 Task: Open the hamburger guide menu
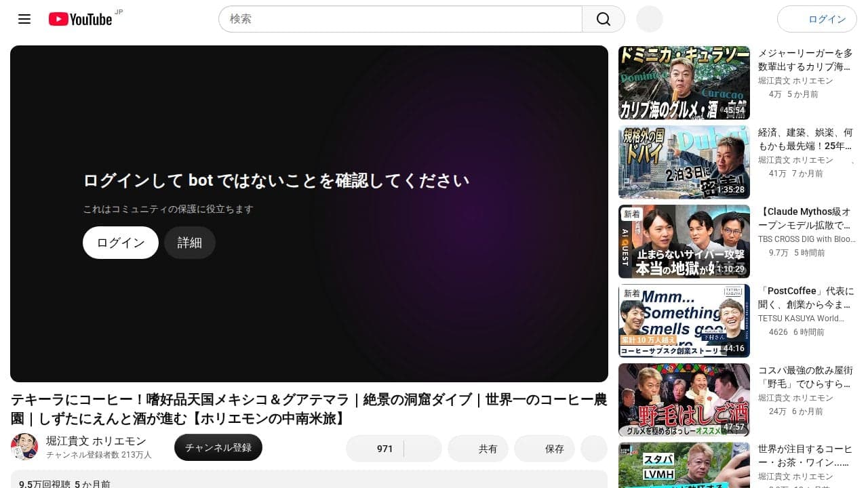24,19
